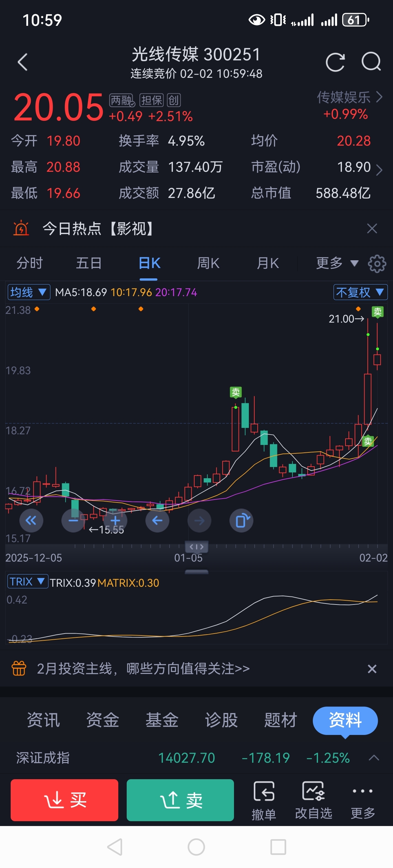
Task: Open 均线 indicator dropdown
Action: click(x=29, y=292)
